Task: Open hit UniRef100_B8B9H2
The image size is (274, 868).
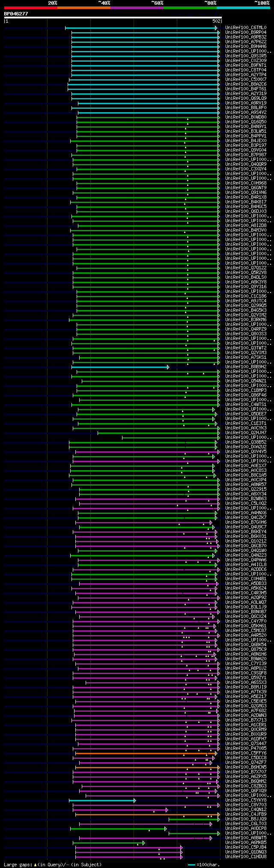Action: [x=246, y=367]
